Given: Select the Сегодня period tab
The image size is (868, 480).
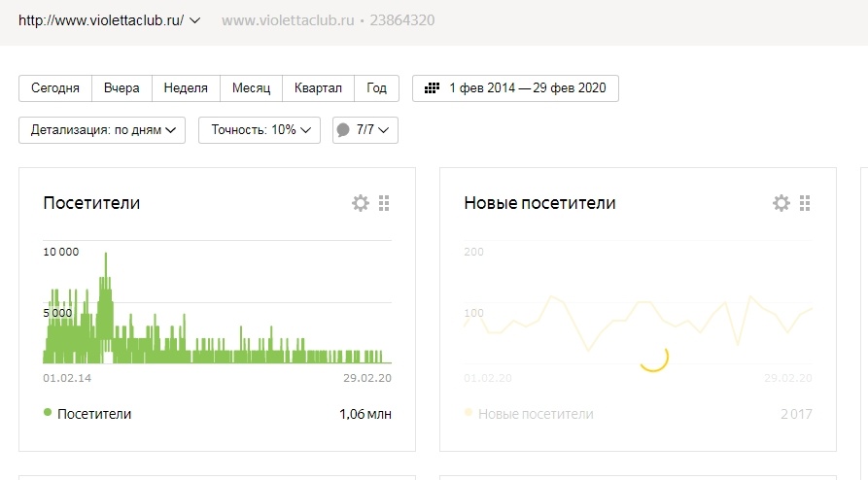Looking at the screenshot, I should pyautogui.click(x=55, y=88).
